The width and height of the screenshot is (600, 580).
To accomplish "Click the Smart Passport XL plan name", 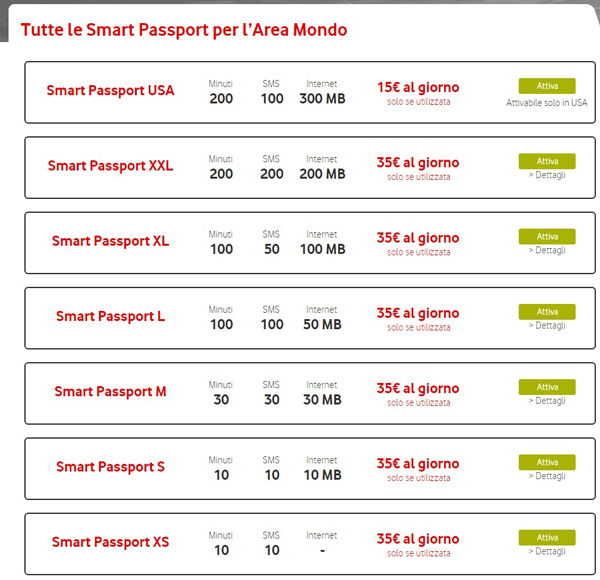I will click(x=110, y=241).
